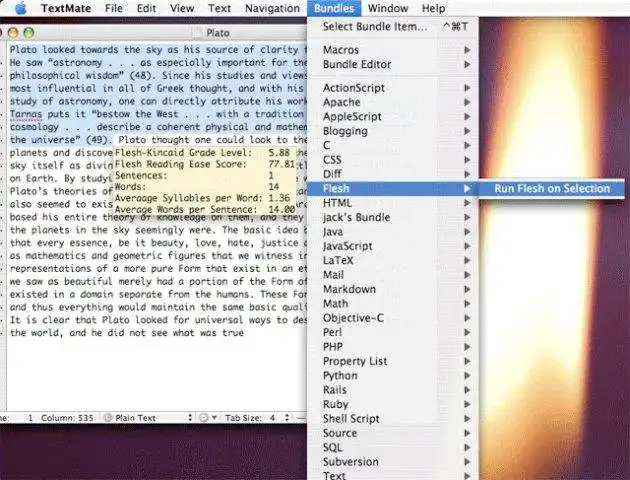Image resolution: width=630 pixels, height=480 pixels.
Task: Open the Source bundle entry
Action: pyautogui.click(x=393, y=433)
